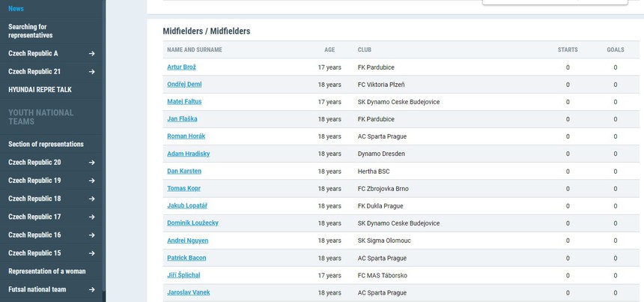The width and height of the screenshot is (644, 302).
Task: Open Ondřej Deml player link
Action: coord(184,85)
